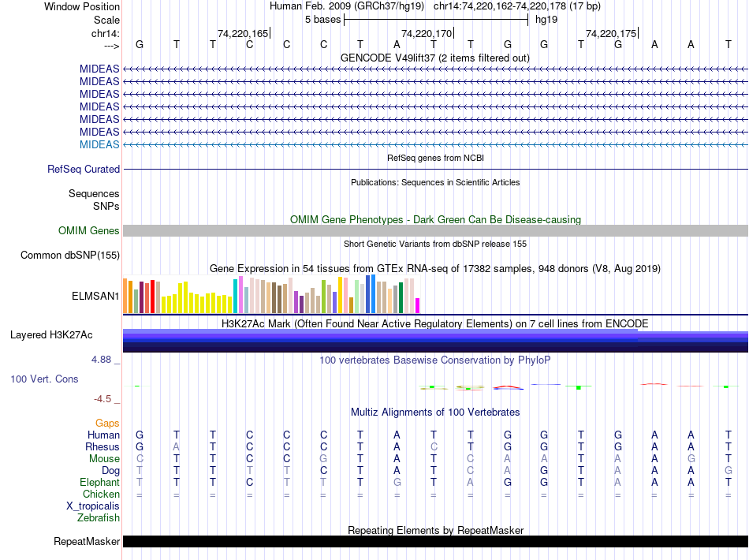The image size is (749, 560).
Task: Select the Dog alignment row label
Action: (110, 471)
